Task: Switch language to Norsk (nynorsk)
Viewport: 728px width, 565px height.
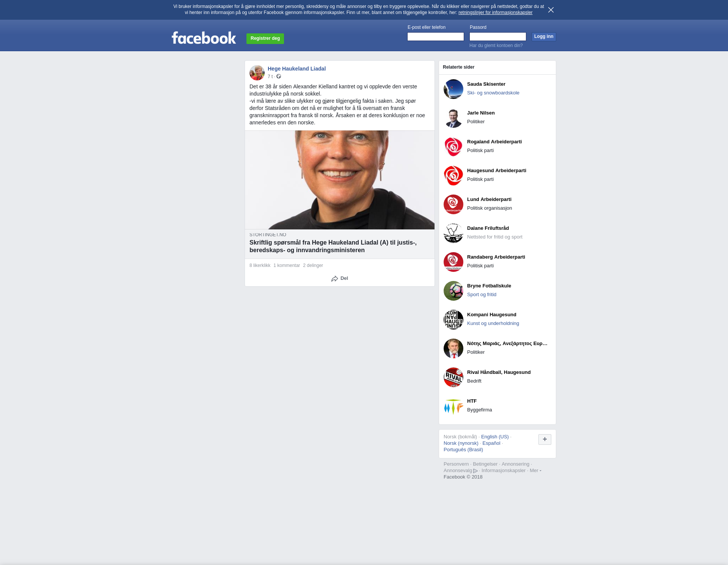Action: click(x=461, y=443)
